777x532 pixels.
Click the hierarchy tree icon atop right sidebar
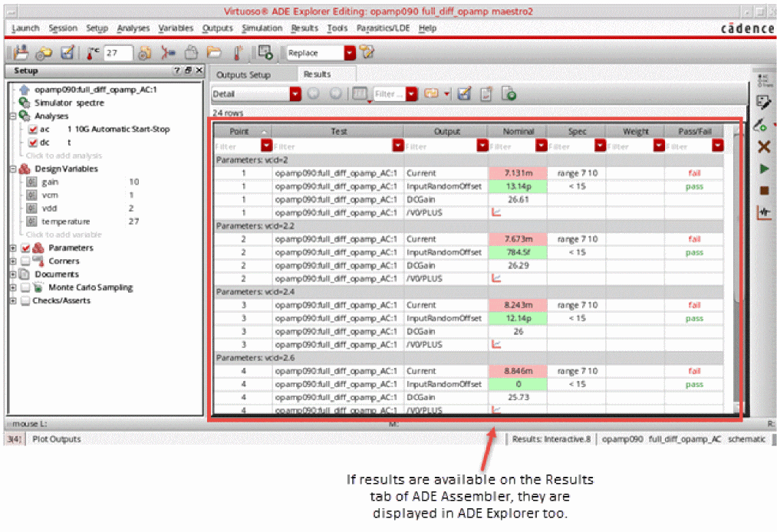coord(764,80)
